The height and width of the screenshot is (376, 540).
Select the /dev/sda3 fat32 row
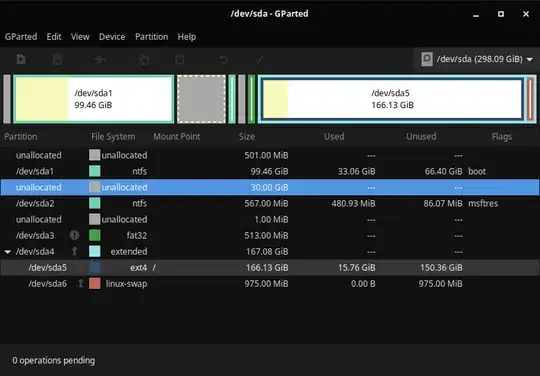(x=270, y=236)
